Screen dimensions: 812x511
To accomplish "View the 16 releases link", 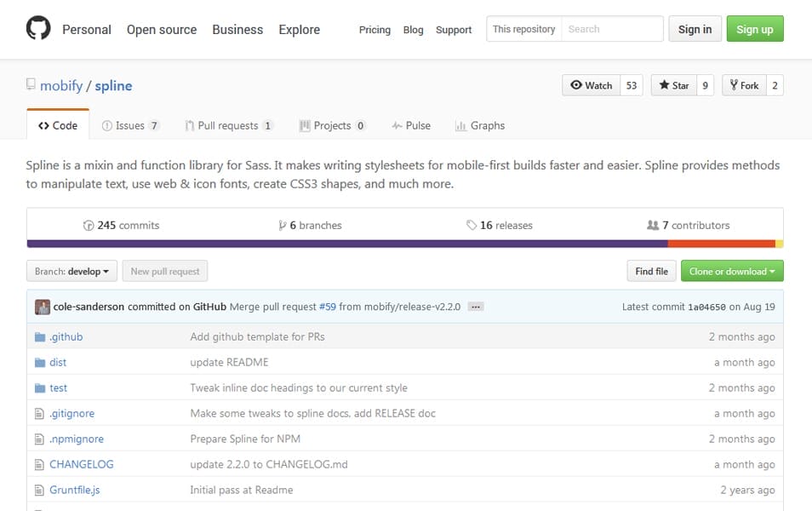I will pos(500,226).
